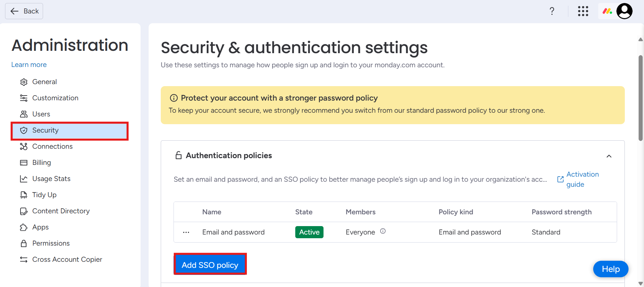This screenshot has width=644, height=287.
Task: Click the profile avatar
Action: coord(624,11)
